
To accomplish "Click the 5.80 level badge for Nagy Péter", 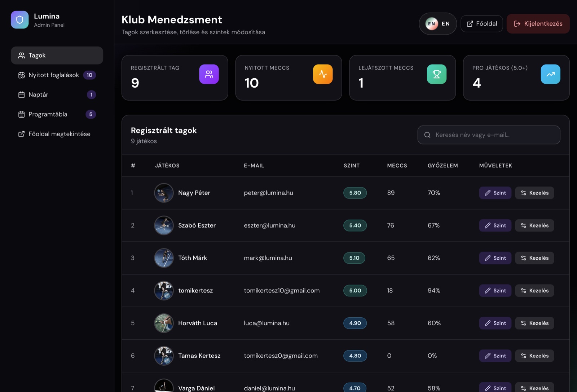I will pos(355,193).
